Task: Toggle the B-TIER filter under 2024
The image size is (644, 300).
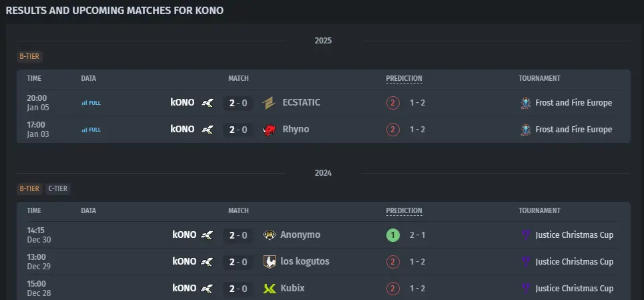Action: (x=29, y=189)
